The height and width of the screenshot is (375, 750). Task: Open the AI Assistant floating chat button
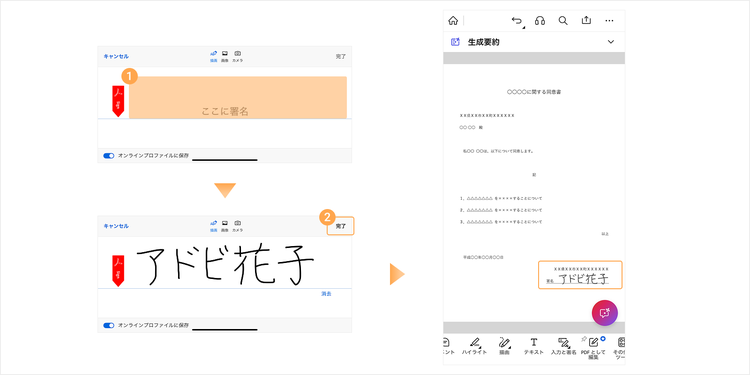point(605,313)
